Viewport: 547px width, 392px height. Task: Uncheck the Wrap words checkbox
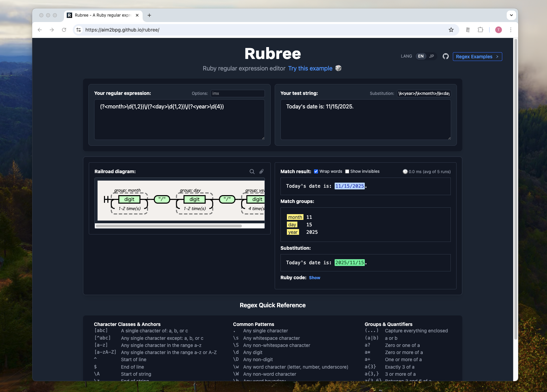pyautogui.click(x=316, y=171)
